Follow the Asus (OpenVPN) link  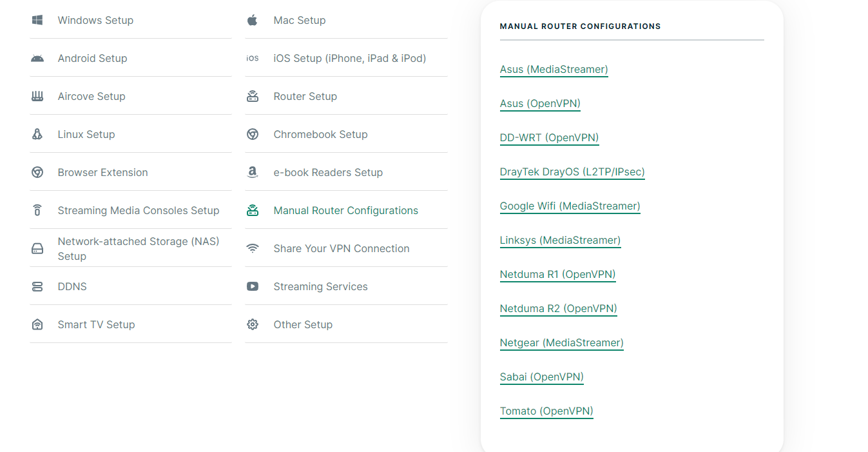(x=540, y=103)
